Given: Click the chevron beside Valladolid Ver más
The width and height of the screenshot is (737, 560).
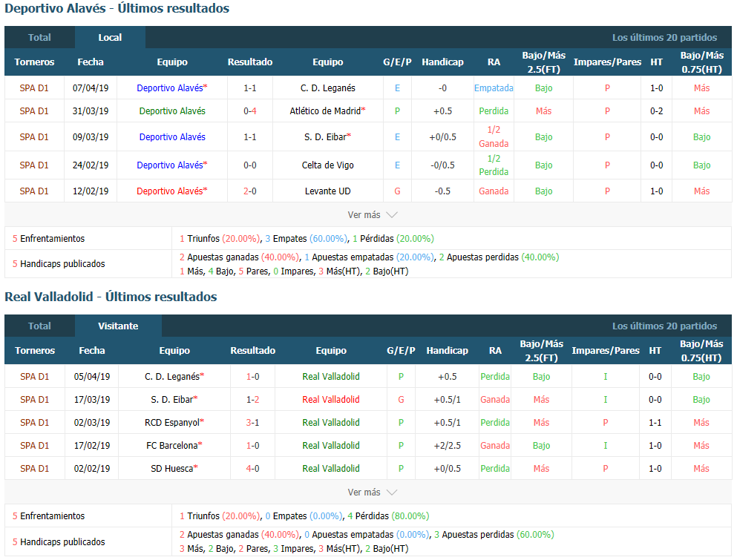Looking at the screenshot, I should coord(392,493).
